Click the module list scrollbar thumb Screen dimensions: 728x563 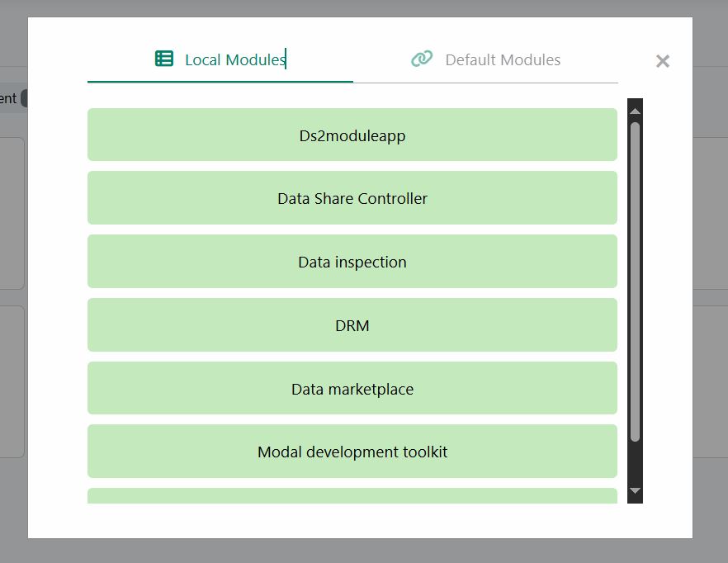click(635, 281)
